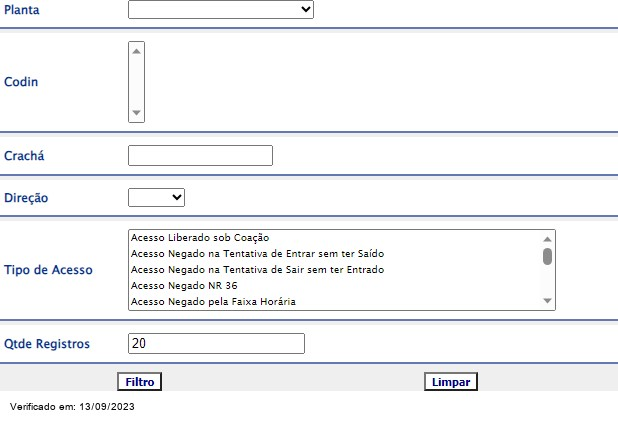
Task: Open the Planta dropdown
Action: click(221, 9)
